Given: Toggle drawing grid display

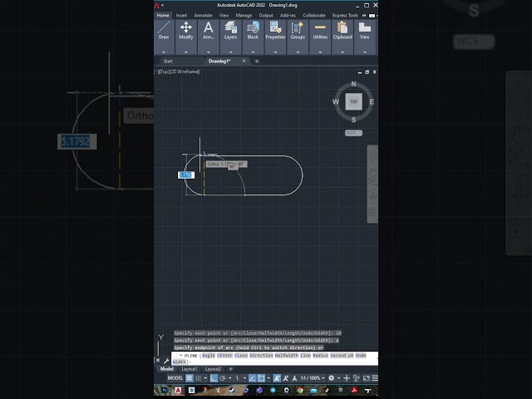Looking at the screenshot, I should point(190,378).
